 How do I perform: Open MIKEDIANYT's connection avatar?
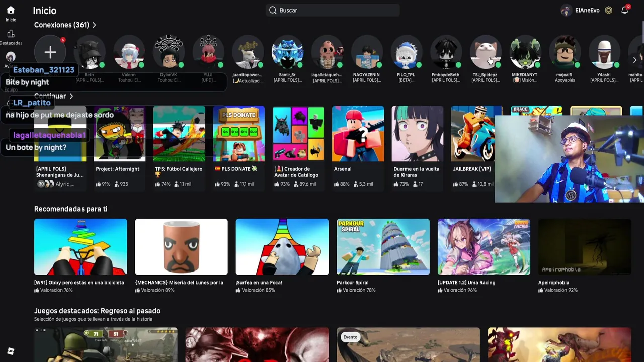(x=525, y=52)
